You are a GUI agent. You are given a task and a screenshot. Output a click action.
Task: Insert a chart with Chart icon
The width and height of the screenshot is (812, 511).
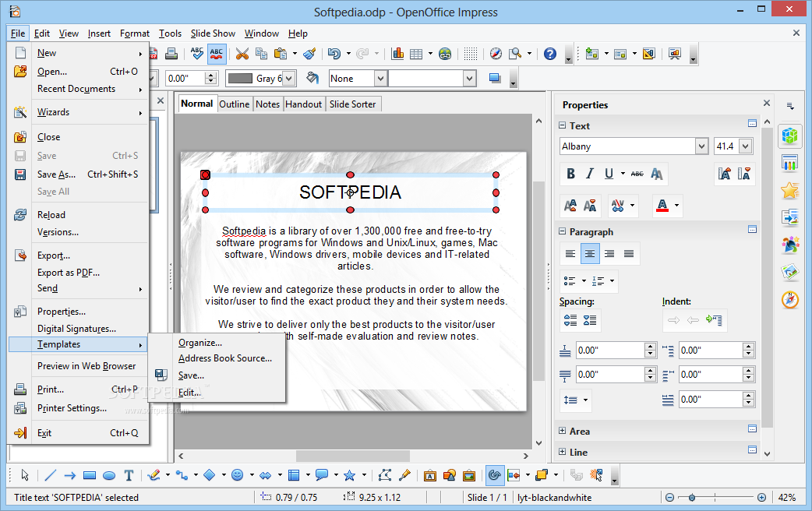pyautogui.click(x=397, y=53)
